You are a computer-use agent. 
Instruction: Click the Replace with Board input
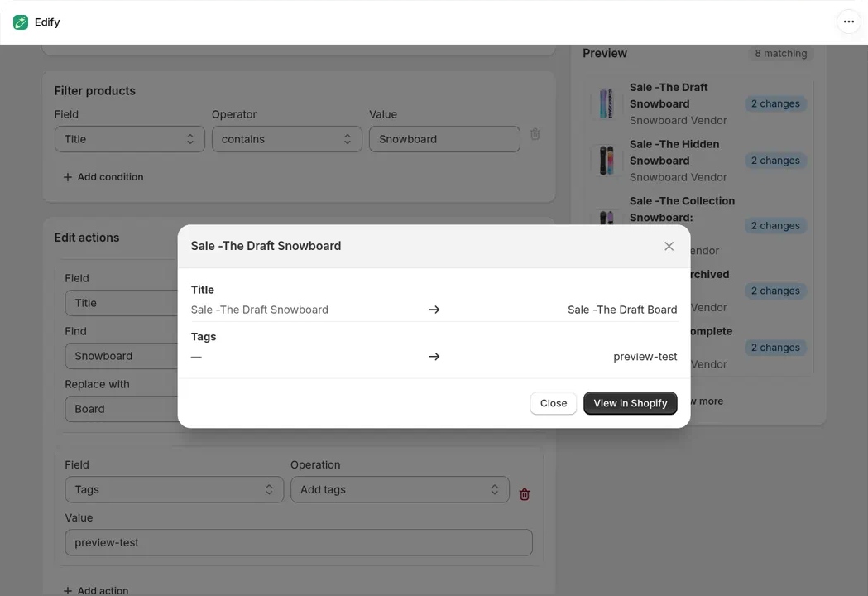(x=122, y=409)
